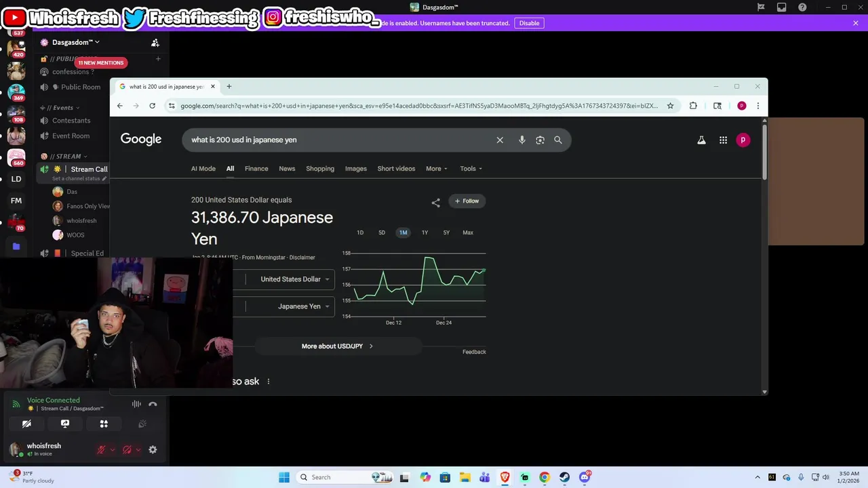868x488 pixels.
Task: Click 11 NEW MENTIONS pill
Action: 101,63
